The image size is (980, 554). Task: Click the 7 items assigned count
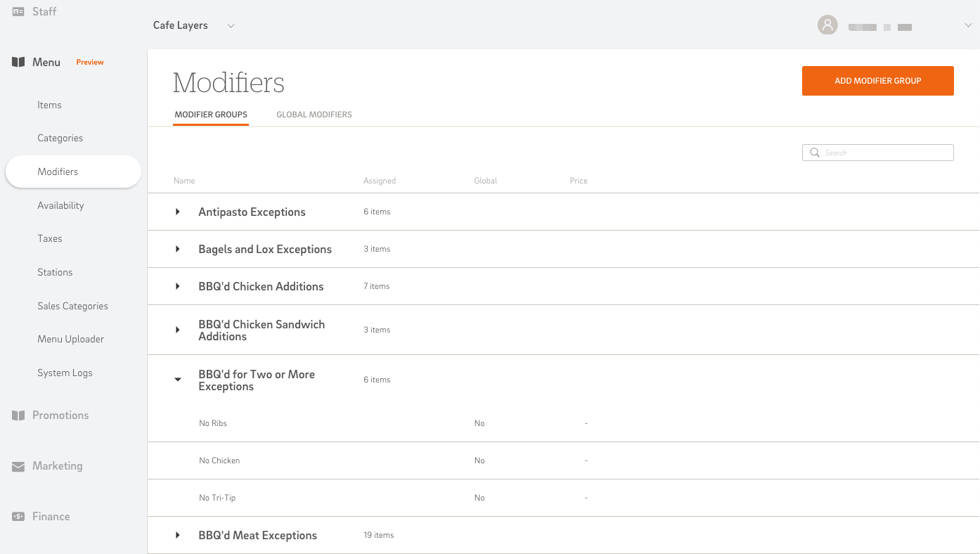(376, 286)
